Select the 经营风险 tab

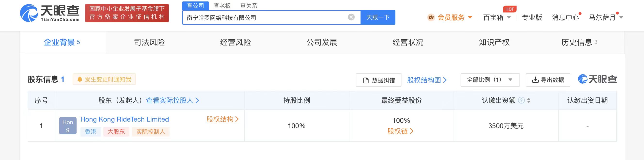(x=236, y=42)
